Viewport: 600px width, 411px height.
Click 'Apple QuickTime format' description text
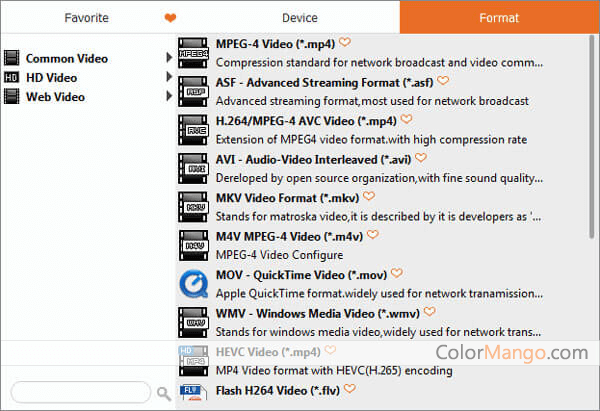(x=379, y=294)
